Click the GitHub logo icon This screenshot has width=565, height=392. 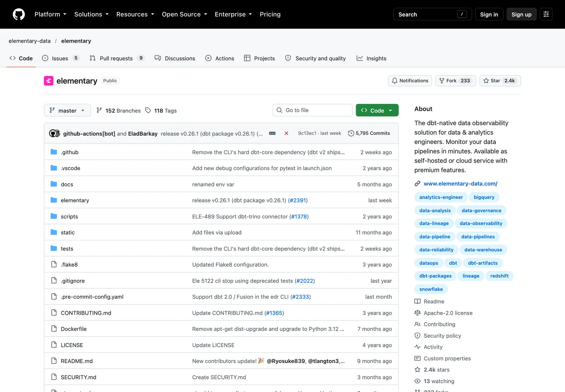click(x=19, y=14)
